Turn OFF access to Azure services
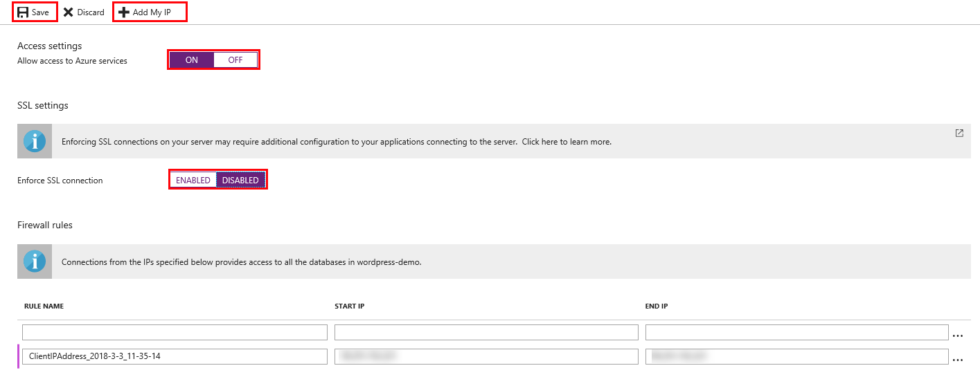Screen dimensions: 980x377 (235, 60)
